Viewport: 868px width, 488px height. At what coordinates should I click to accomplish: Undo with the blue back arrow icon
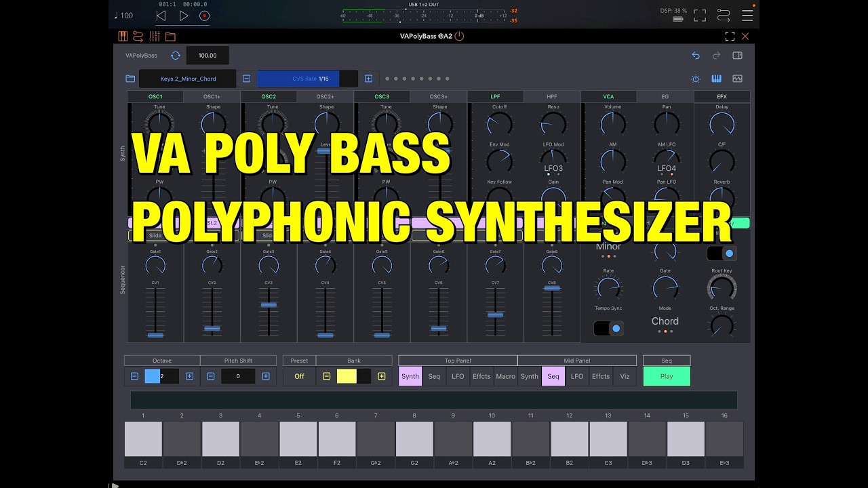(x=695, y=56)
